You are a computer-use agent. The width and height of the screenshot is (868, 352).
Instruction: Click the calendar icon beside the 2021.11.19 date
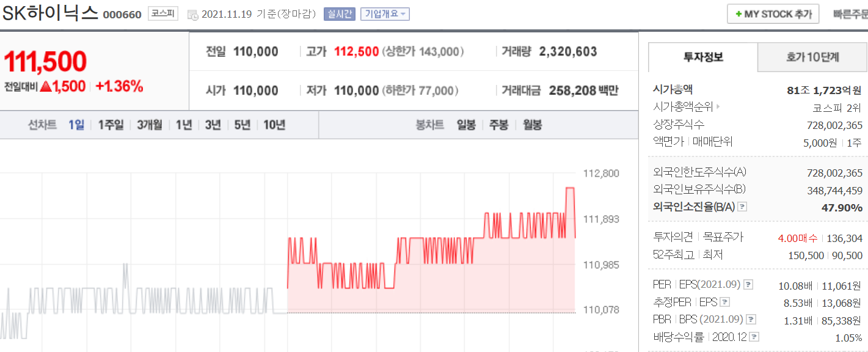coord(192,15)
